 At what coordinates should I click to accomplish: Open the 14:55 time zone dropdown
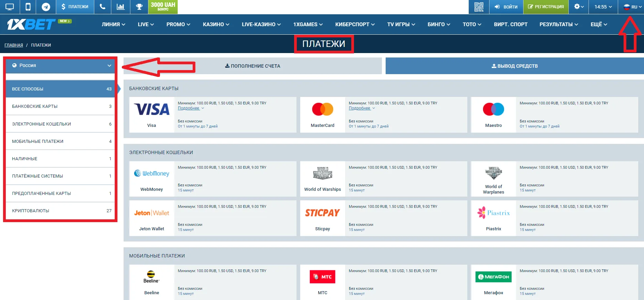point(603,7)
